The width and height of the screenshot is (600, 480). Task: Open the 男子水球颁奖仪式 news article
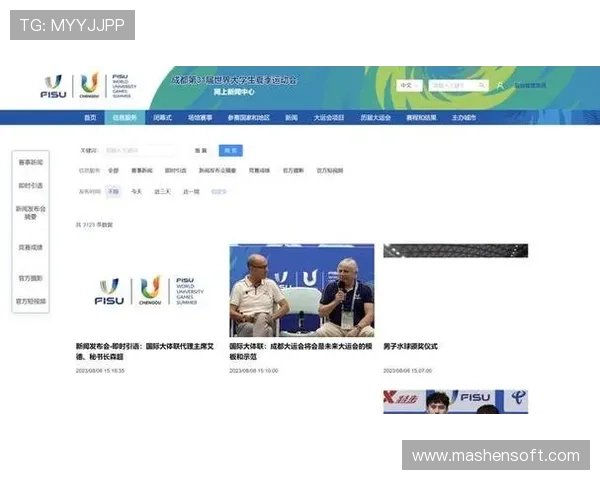tap(411, 347)
